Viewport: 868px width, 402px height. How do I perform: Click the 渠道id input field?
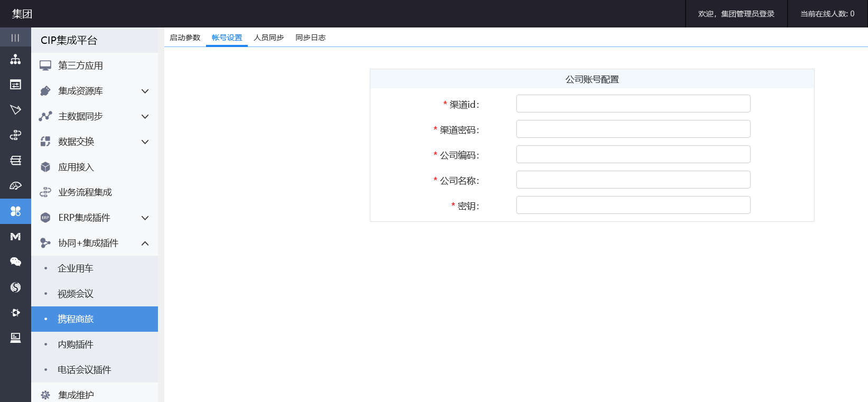click(633, 104)
